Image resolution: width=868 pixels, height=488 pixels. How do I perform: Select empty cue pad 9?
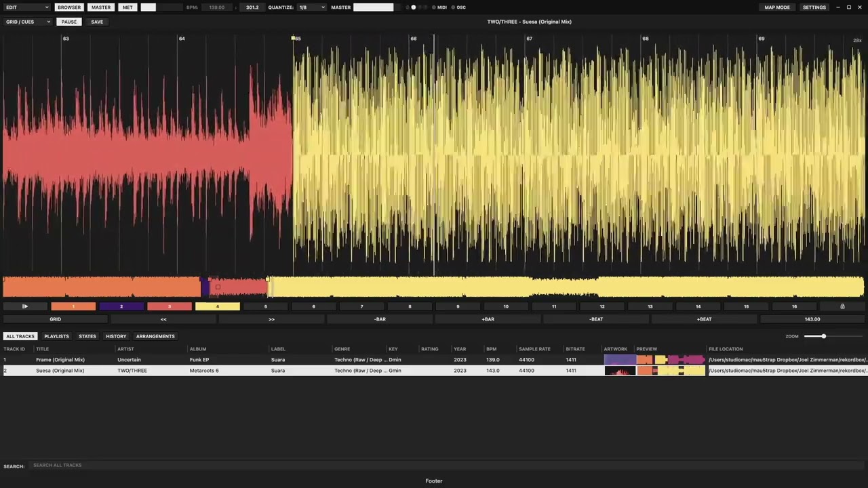[458, 306]
